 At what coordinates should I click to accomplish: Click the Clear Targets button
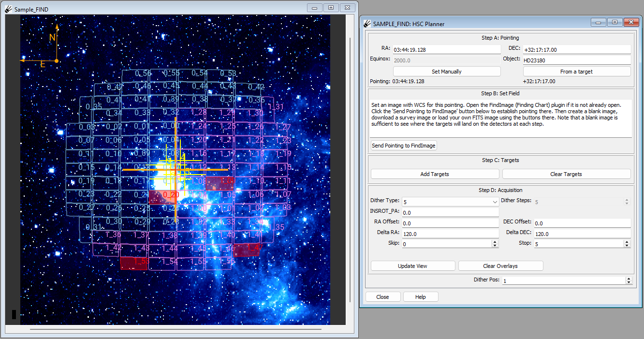coord(566,174)
